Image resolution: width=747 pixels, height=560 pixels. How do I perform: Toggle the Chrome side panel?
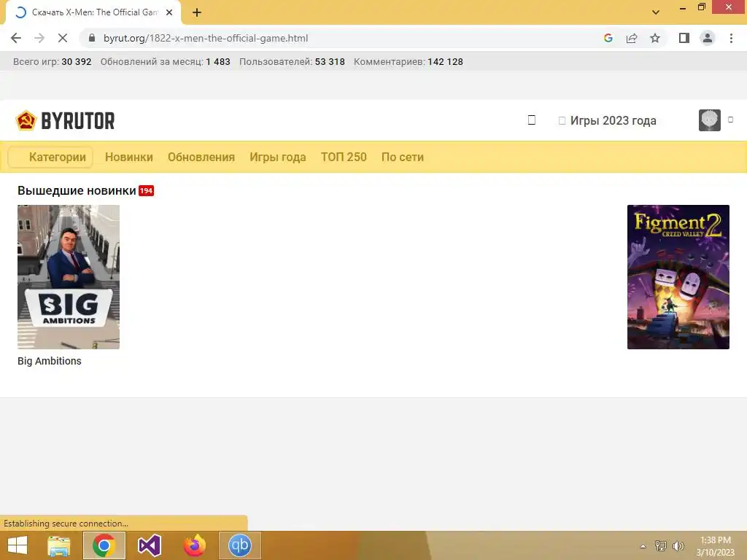point(684,38)
